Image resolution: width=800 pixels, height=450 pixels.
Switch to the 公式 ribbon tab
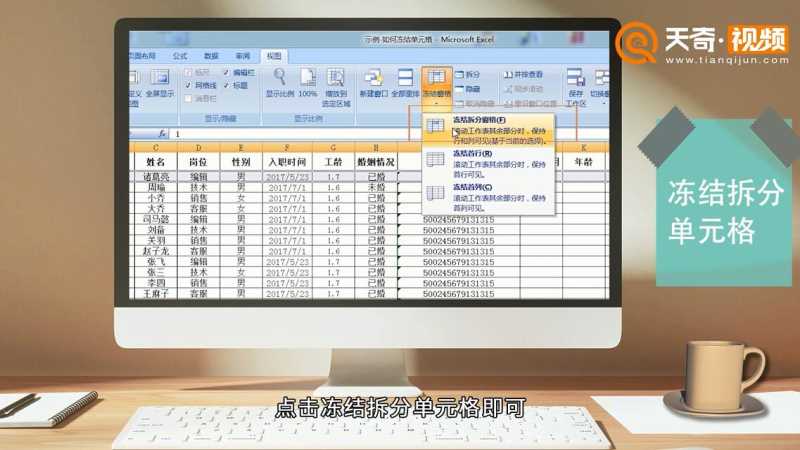(x=180, y=56)
